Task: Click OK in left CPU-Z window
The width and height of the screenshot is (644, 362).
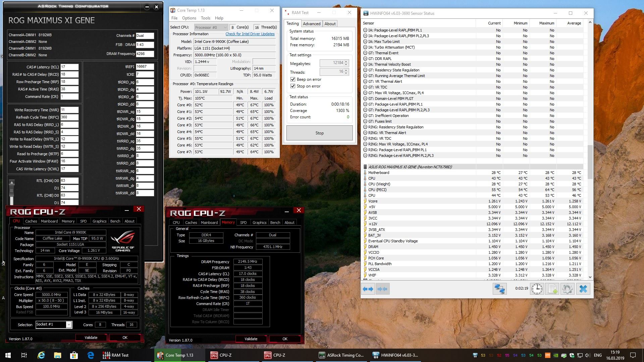Action: point(125,338)
